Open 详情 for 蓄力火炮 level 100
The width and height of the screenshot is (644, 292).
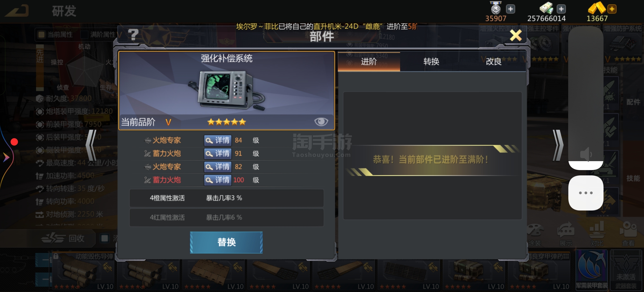click(x=218, y=180)
